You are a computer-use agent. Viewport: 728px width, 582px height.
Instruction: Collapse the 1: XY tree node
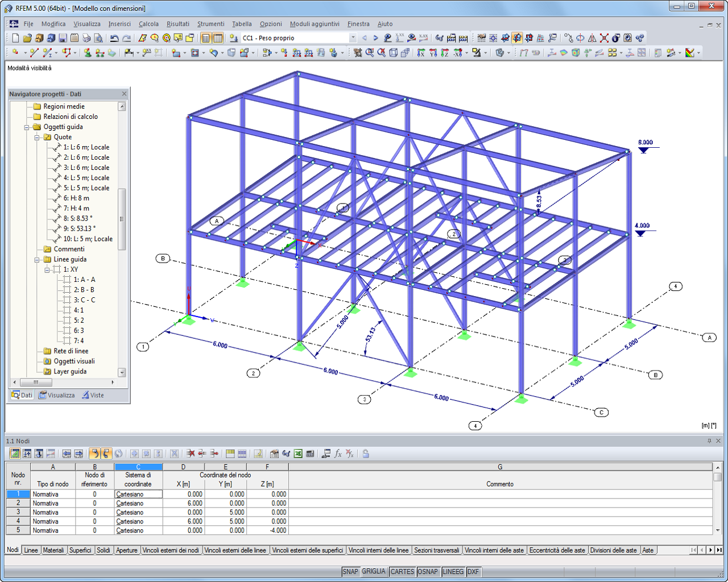click(47, 270)
